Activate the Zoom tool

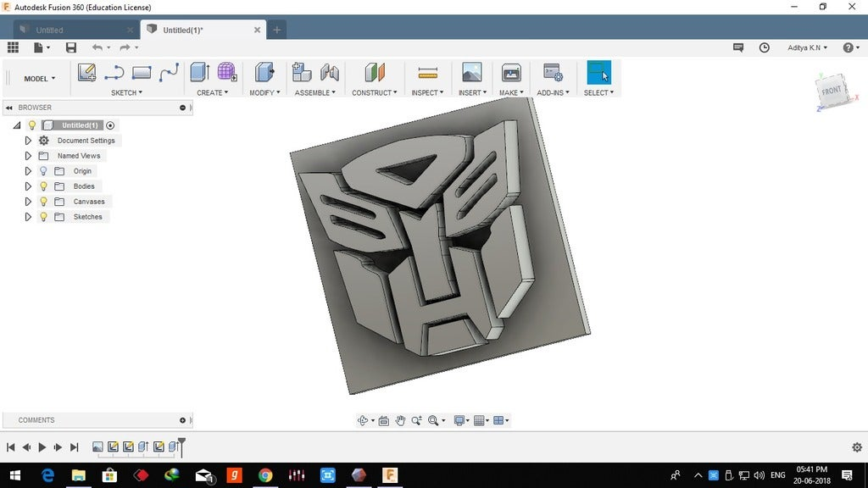click(417, 420)
